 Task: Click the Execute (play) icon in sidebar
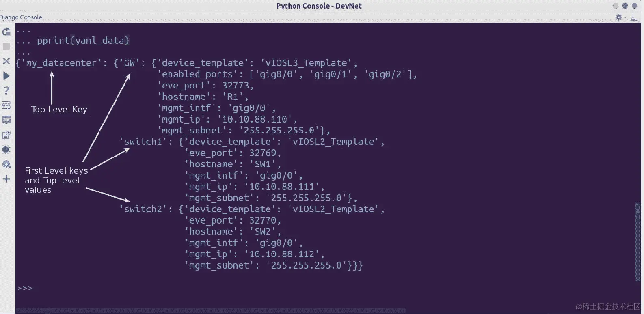(6, 76)
